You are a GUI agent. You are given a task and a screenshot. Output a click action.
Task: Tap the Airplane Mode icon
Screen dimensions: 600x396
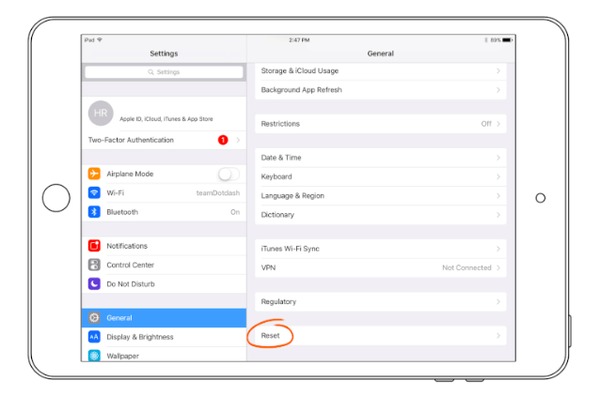coord(94,174)
